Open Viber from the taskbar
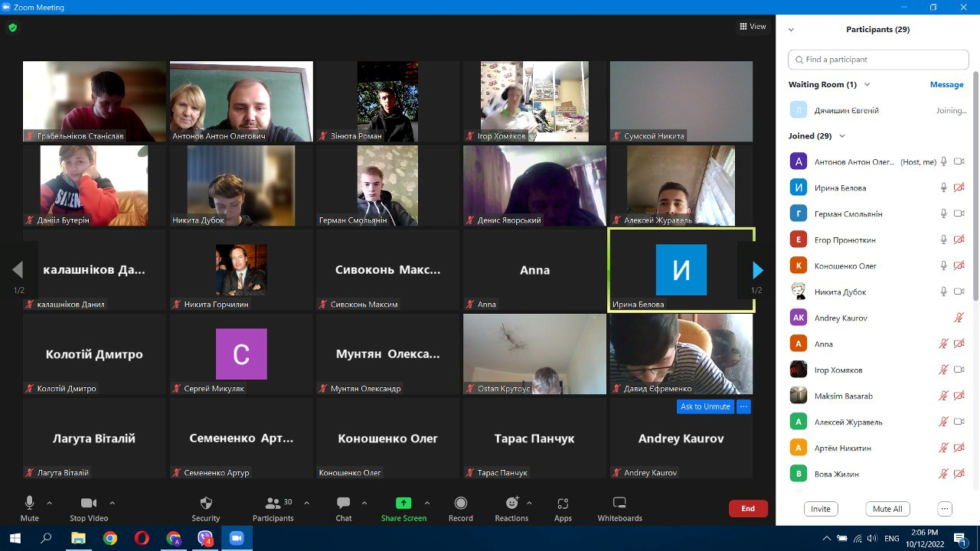Image resolution: width=980 pixels, height=551 pixels. 205,538
